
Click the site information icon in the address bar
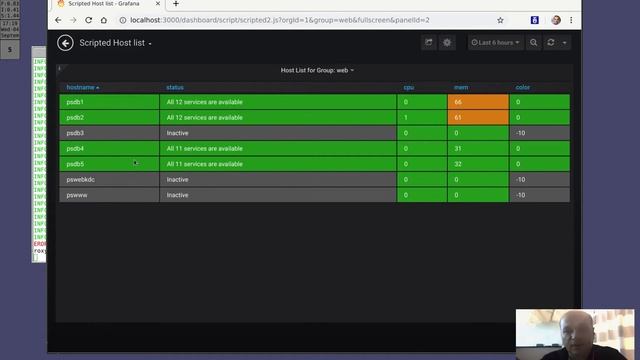point(122,20)
